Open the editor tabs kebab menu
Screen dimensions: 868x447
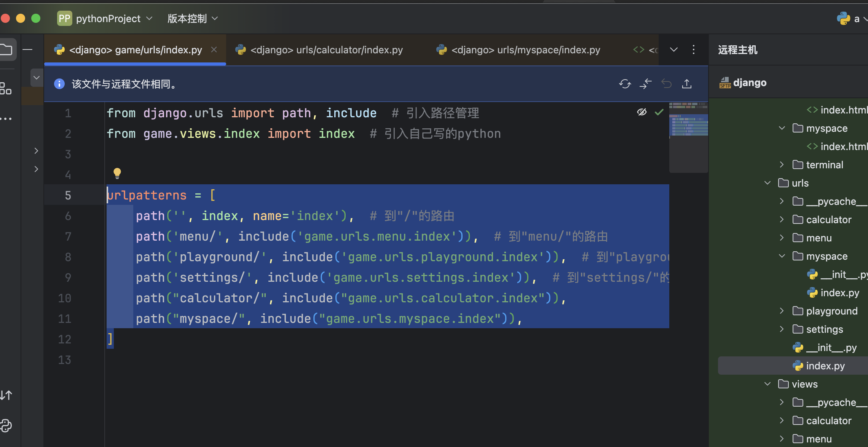coord(694,49)
